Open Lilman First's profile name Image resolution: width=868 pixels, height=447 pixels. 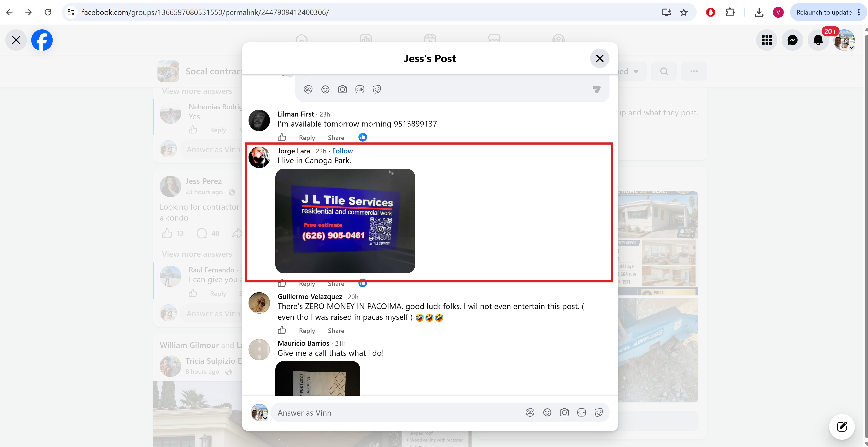point(295,114)
